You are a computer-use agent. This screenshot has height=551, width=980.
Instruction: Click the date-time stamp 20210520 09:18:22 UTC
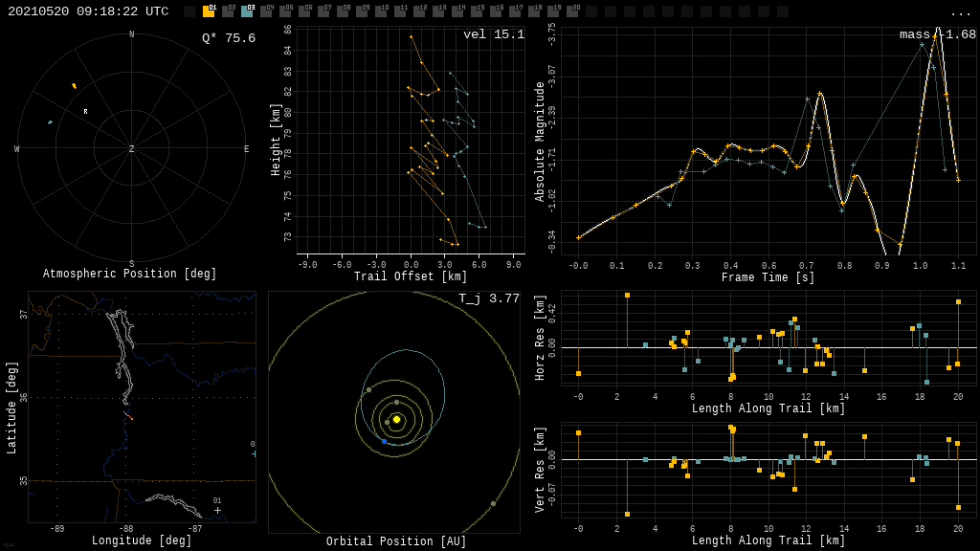click(x=88, y=11)
